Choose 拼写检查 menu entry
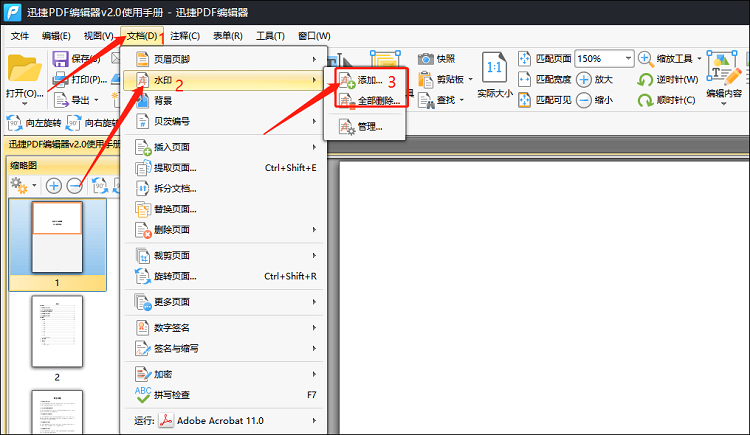 point(225,395)
